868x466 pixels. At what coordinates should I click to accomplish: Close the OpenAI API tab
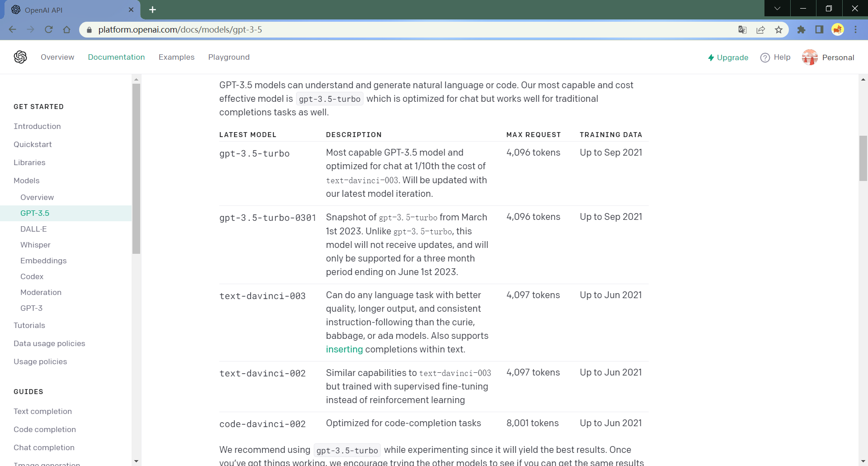click(131, 10)
